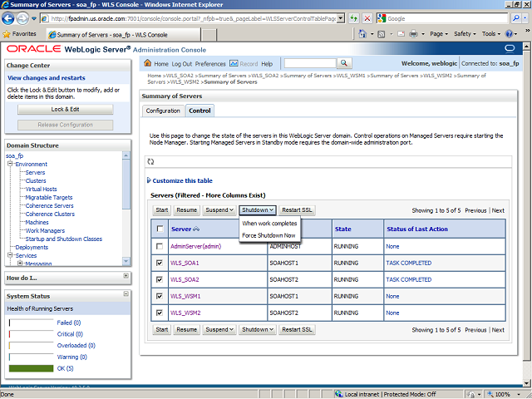Open the WLS_WSM2 server link
The height and width of the screenshot is (399, 532).
[x=185, y=313]
